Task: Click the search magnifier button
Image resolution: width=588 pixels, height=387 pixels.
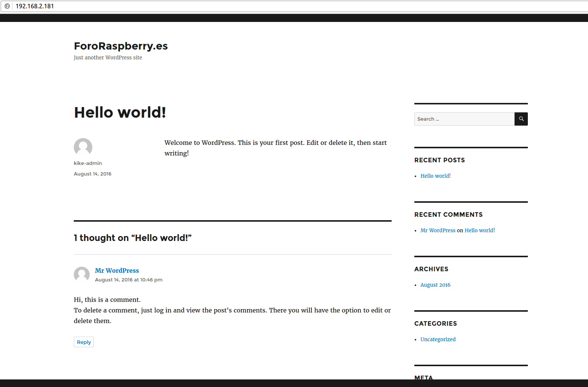Action: click(521, 119)
